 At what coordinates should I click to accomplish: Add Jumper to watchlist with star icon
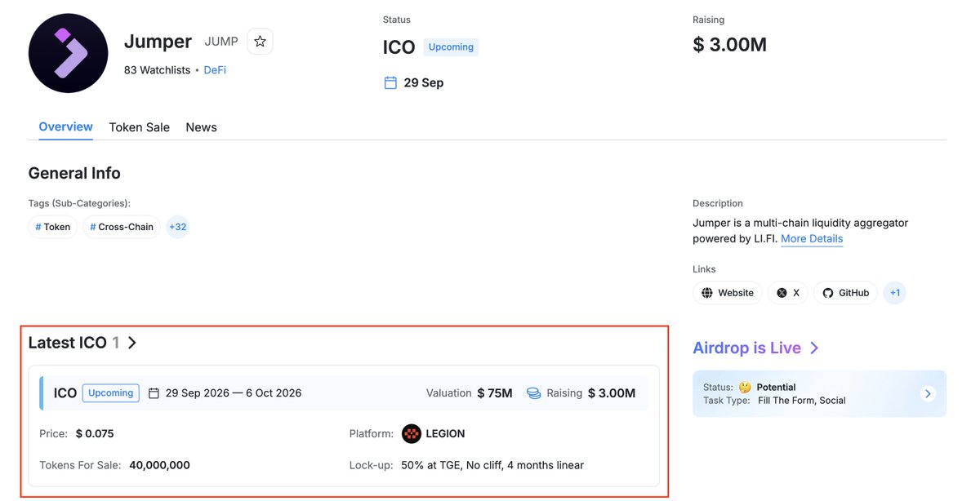260,41
